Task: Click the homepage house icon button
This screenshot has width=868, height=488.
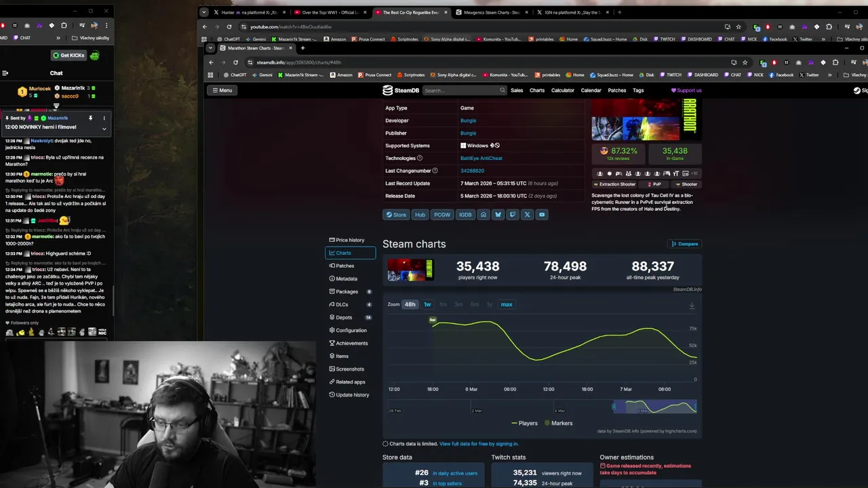Action: coord(484,215)
